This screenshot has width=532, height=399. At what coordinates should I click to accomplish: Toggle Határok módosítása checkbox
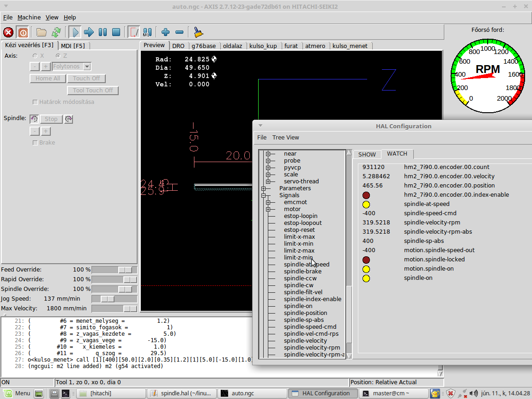[35, 102]
